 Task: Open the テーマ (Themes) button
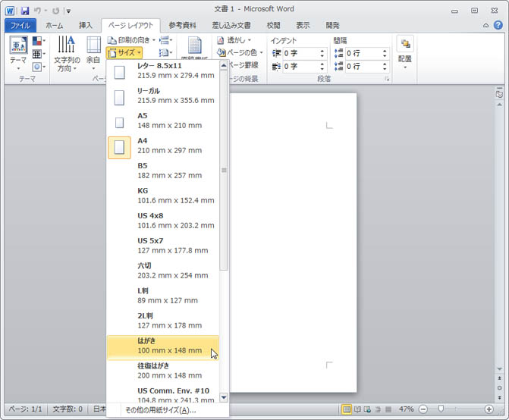click(17, 53)
